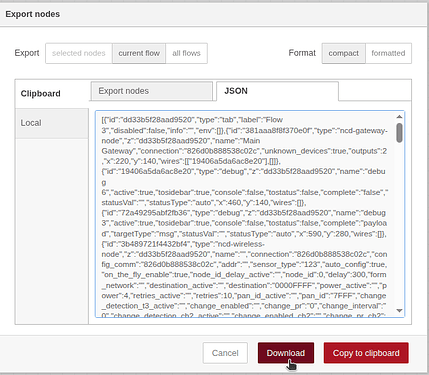Click scrollbar down arrow in JSON box
The width and height of the screenshot is (429, 375).
point(399,311)
